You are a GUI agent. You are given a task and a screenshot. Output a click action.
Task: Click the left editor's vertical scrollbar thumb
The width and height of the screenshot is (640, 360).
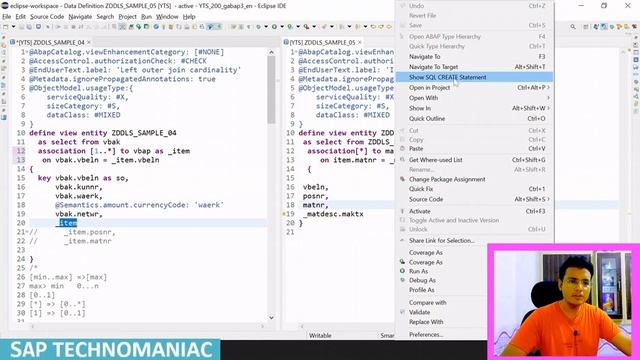[x=271, y=90]
